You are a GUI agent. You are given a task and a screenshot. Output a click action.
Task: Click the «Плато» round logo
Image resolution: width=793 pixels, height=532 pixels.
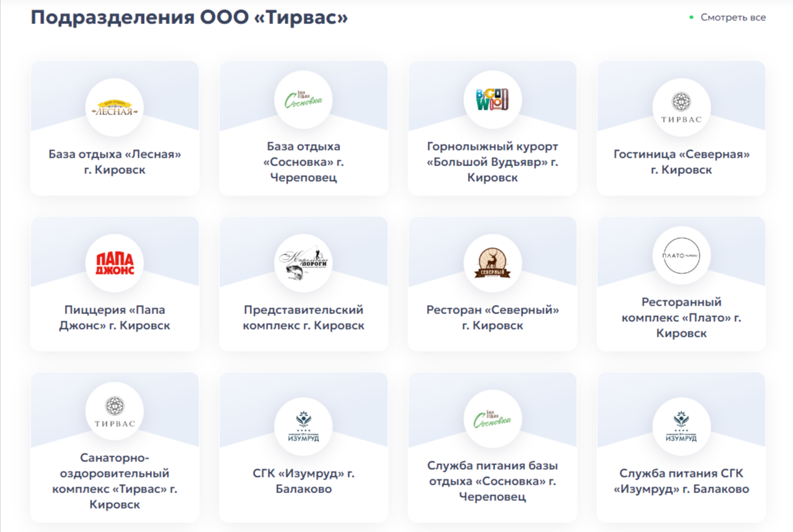click(681, 257)
